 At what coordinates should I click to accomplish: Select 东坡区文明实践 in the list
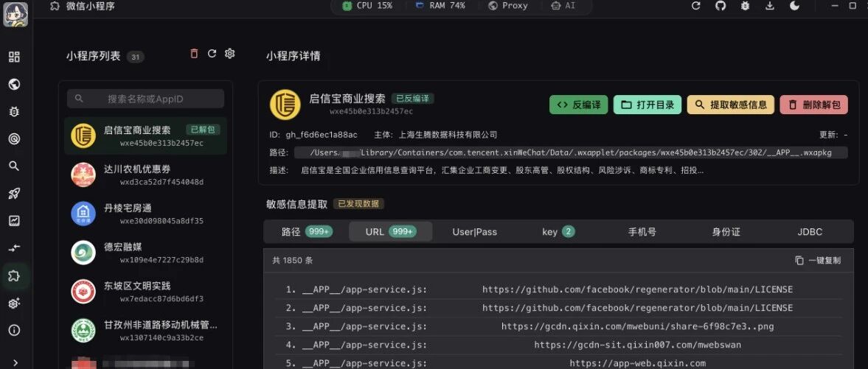click(x=145, y=292)
